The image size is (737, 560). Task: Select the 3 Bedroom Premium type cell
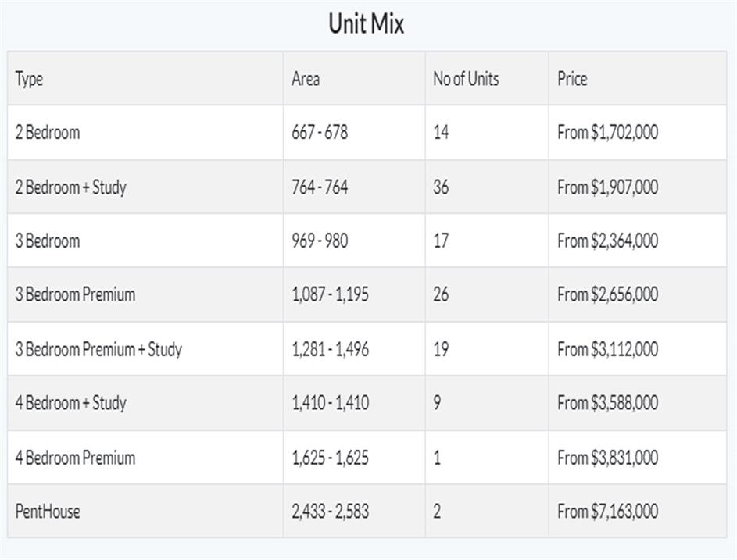(x=75, y=294)
